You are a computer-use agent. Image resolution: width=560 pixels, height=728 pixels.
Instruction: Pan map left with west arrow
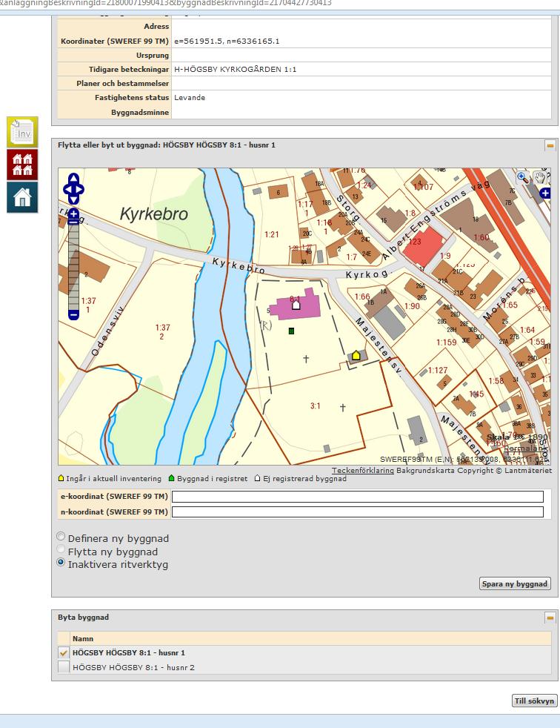click(x=67, y=190)
